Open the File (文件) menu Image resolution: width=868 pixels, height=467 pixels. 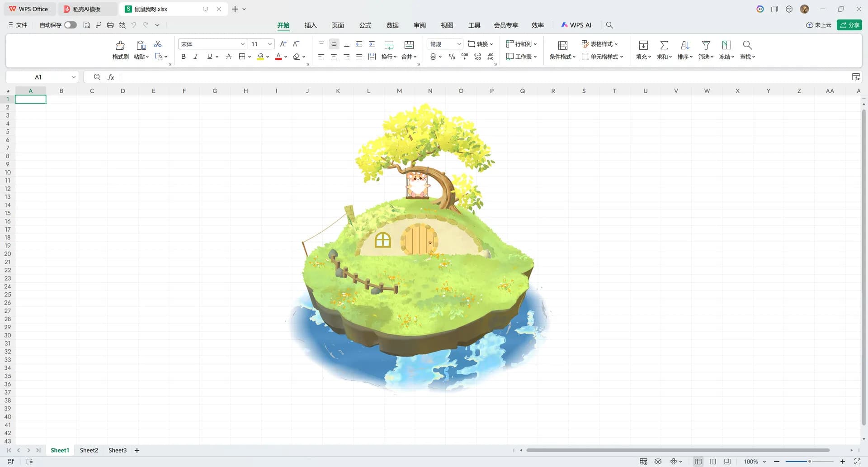pos(18,25)
